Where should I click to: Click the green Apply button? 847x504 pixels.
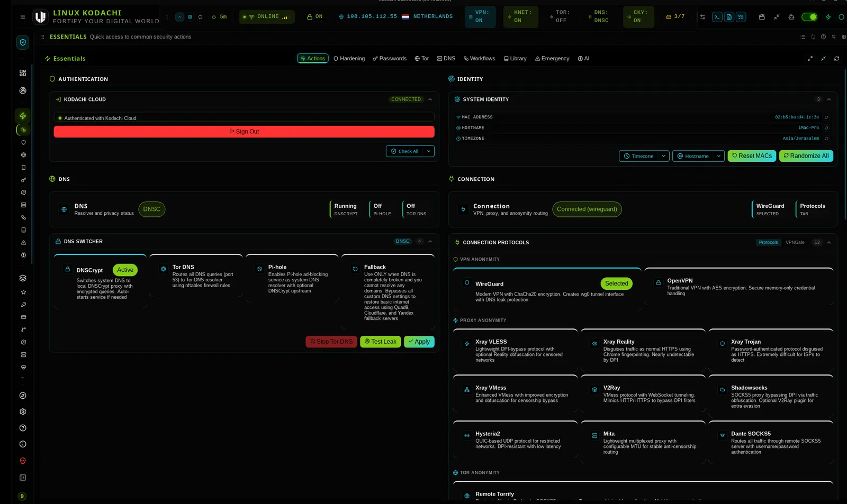point(419,342)
